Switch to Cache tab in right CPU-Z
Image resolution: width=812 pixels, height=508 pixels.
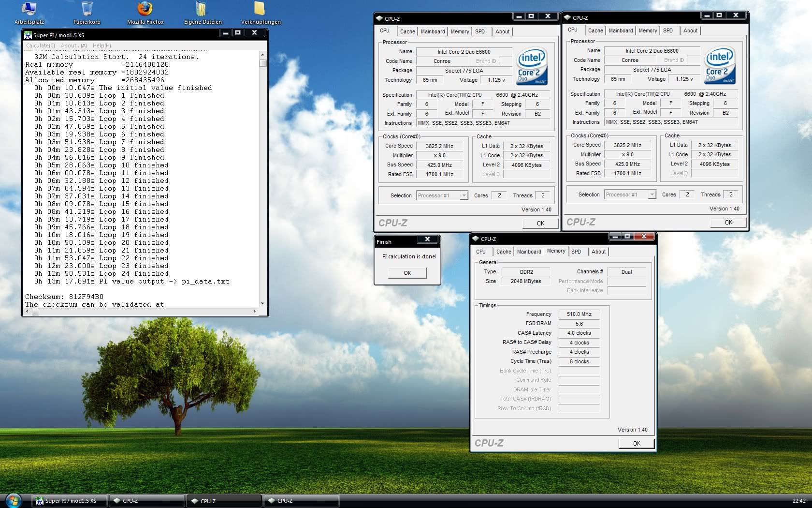tap(595, 30)
